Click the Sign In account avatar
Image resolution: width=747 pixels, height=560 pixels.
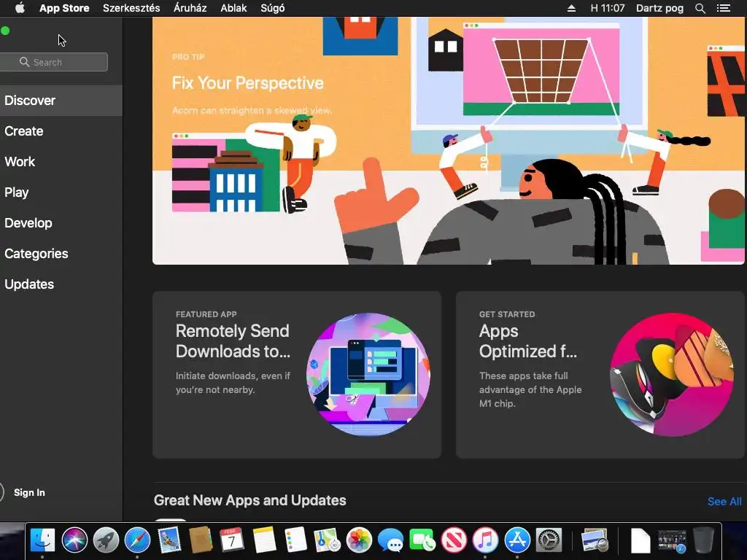[1, 492]
